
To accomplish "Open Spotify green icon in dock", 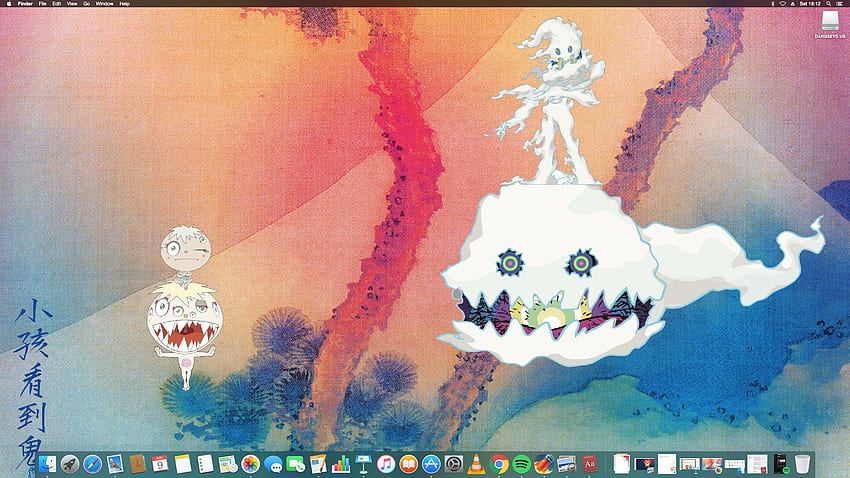I will (521, 464).
